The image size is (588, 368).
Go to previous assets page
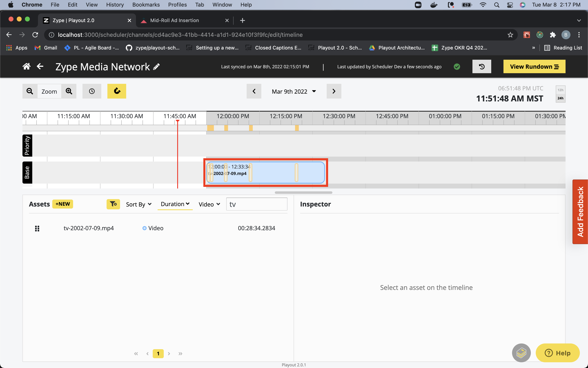point(147,354)
